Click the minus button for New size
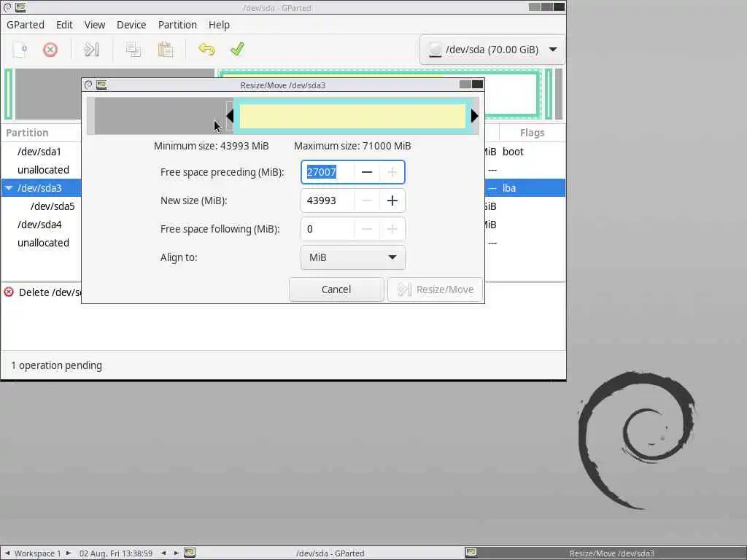Image resolution: width=747 pixels, height=560 pixels. pyautogui.click(x=367, y=201)
